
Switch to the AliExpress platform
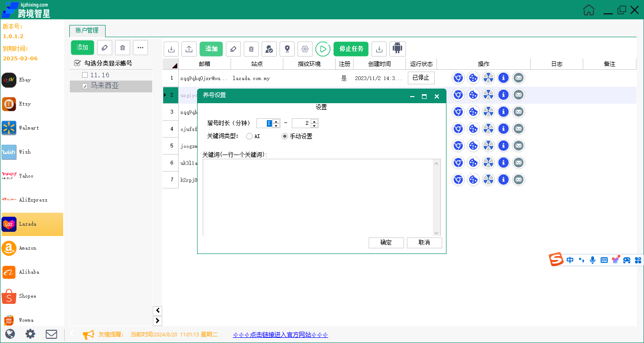tap(32, 200)
